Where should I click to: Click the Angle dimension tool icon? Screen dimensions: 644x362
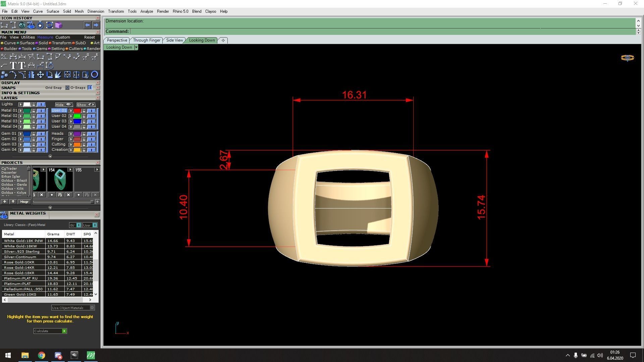pyautogui.click(x=4, y=57)
